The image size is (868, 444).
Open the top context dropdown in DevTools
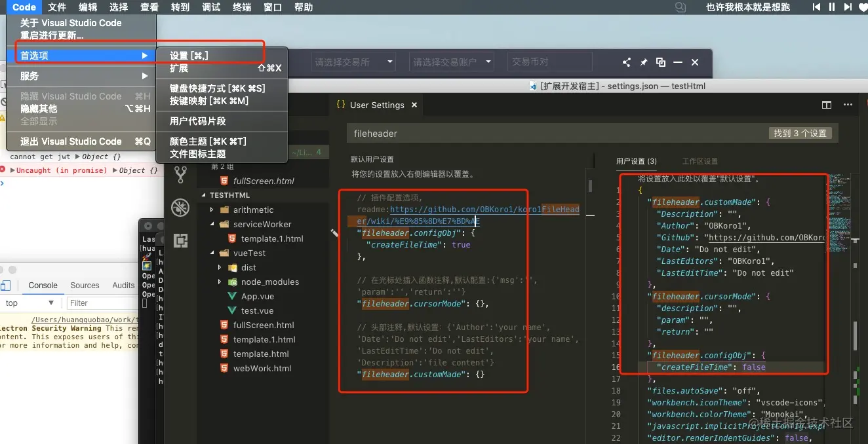coord(30,303)
